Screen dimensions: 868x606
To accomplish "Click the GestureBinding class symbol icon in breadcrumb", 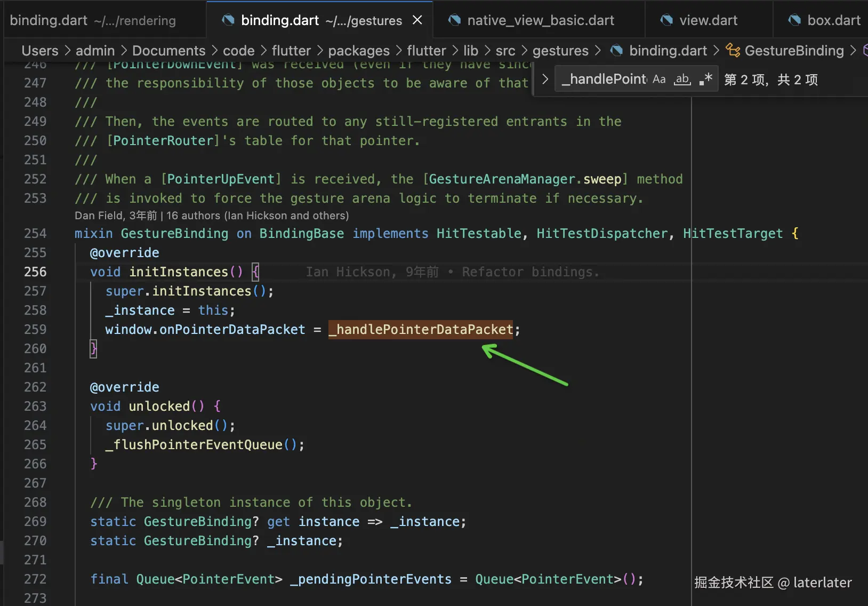I will tap(733, 51).
